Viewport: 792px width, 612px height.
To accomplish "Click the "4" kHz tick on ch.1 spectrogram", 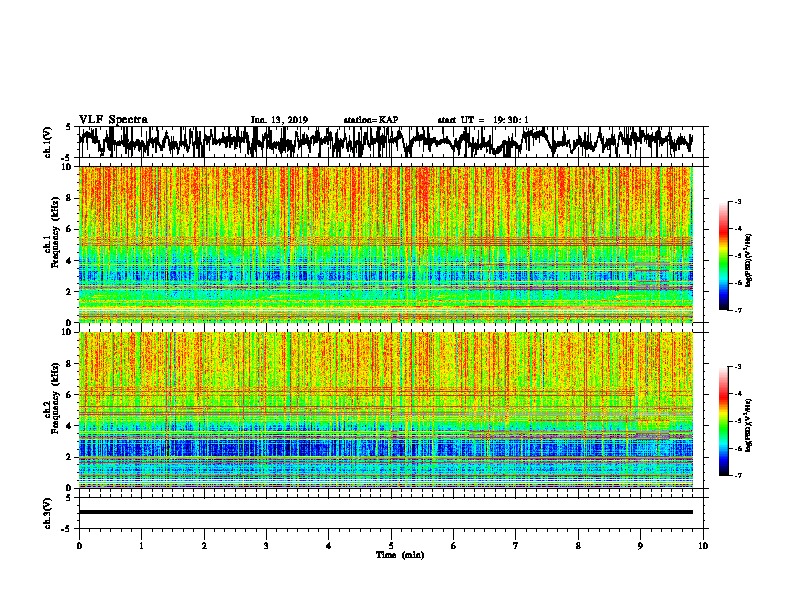I will (70, 261).
